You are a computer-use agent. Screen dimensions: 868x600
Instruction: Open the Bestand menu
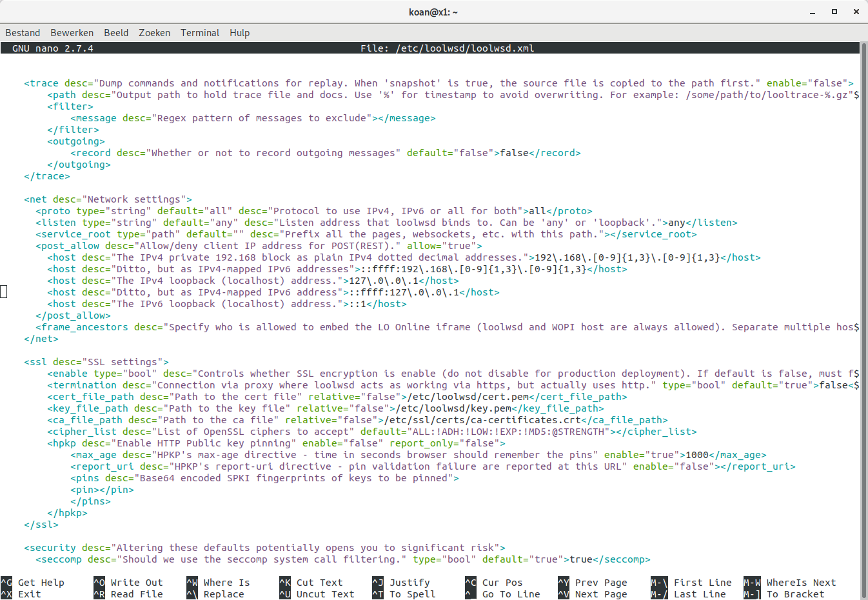pyautogui.click(x=23, y=33)
